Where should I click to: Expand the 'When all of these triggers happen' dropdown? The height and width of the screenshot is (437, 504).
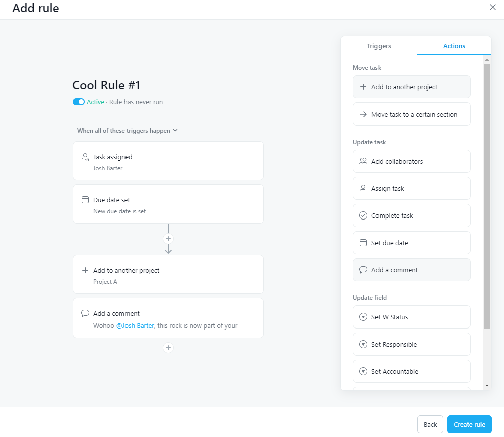point(128,131)
